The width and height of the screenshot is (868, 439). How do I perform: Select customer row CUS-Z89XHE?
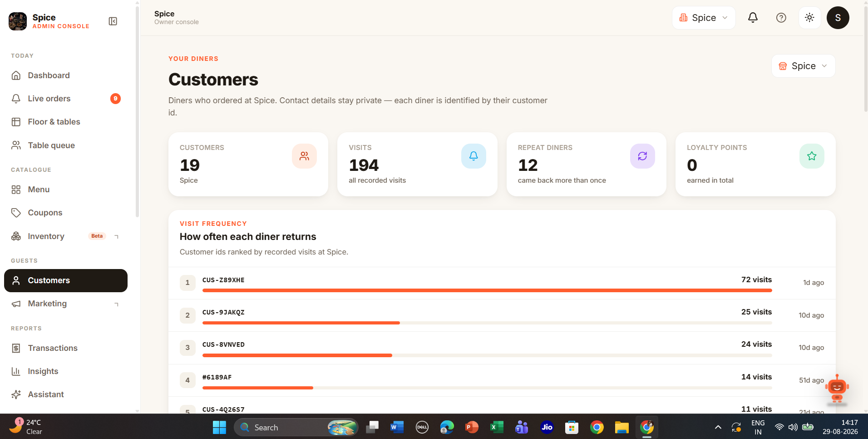pyautogui.click(x=502, y=283)
